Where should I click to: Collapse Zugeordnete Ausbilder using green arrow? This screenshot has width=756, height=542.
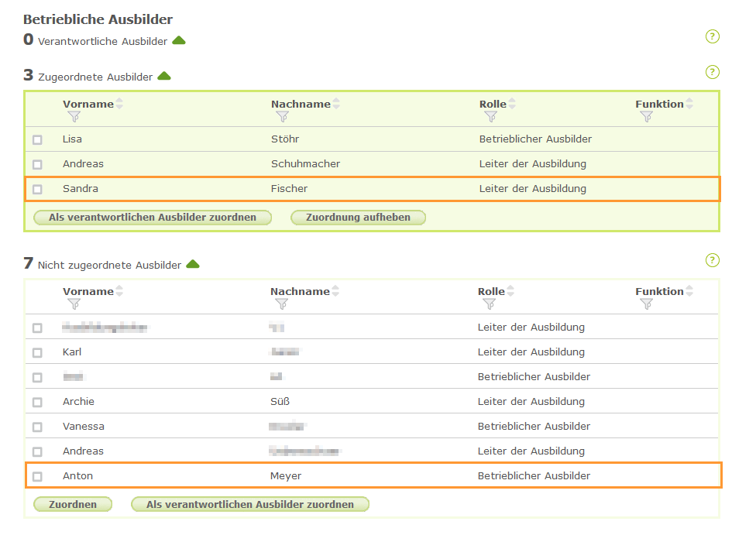click(164, 76)
